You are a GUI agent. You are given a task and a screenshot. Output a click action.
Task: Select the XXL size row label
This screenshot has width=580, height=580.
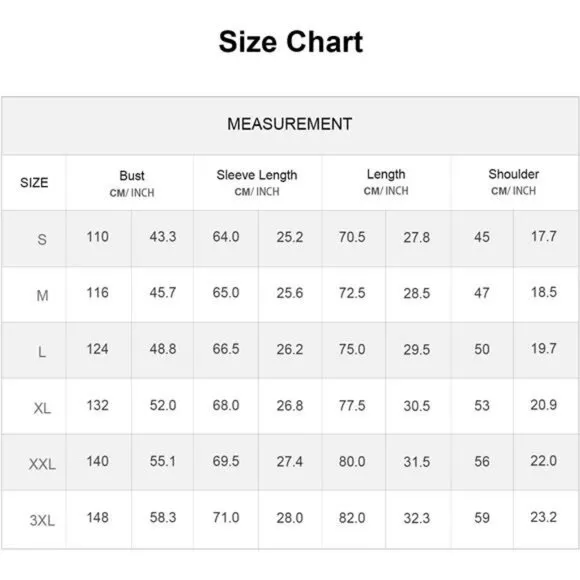pyautogui.click(x=42, y=464)
